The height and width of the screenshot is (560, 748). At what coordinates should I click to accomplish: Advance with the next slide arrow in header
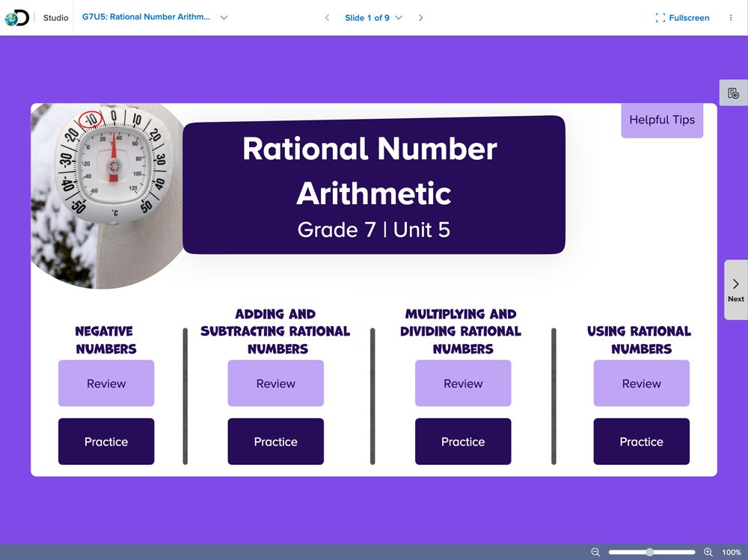point(420,18)
